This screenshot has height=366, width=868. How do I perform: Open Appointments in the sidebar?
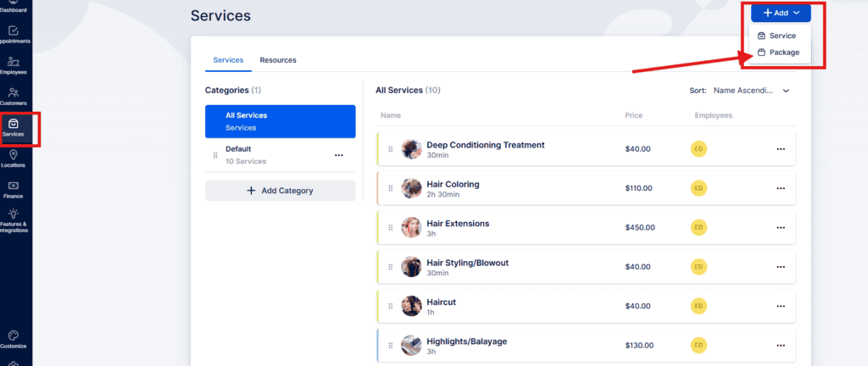[14, 35]
